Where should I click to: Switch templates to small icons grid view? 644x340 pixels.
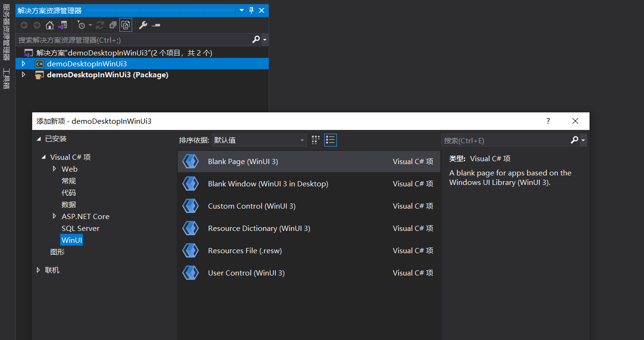click(316, 140)
